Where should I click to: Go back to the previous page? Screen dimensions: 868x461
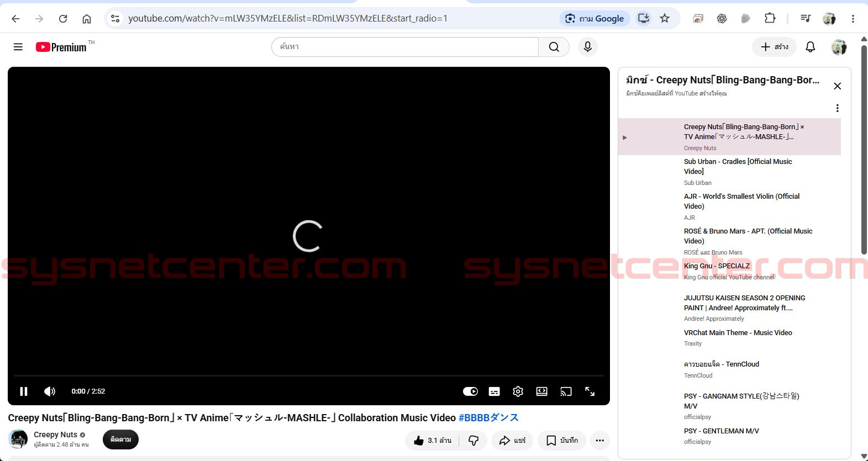click(15, 19)
